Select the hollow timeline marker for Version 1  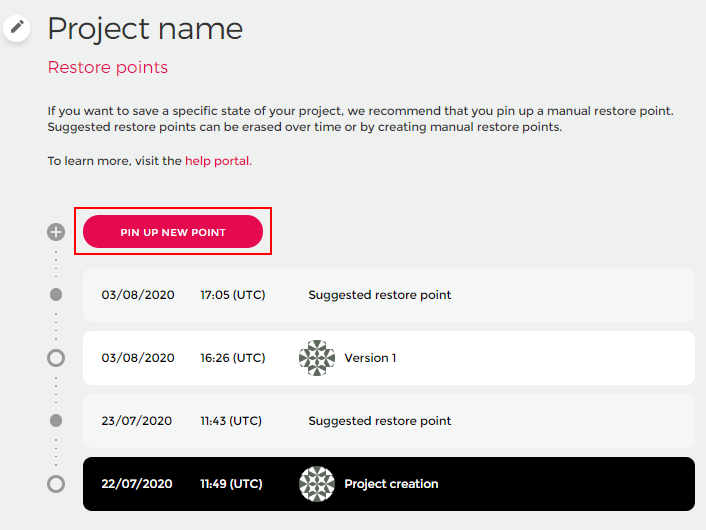[56, 358]
